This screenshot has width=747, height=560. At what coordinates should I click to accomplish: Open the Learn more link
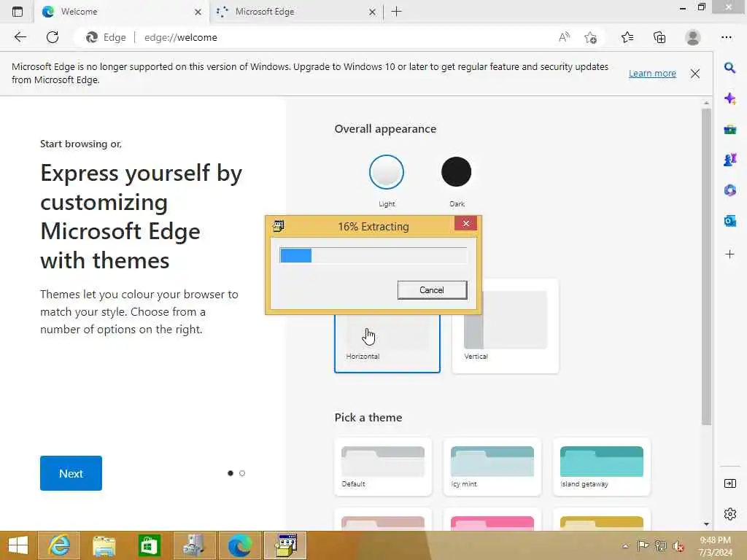[652, 74]
